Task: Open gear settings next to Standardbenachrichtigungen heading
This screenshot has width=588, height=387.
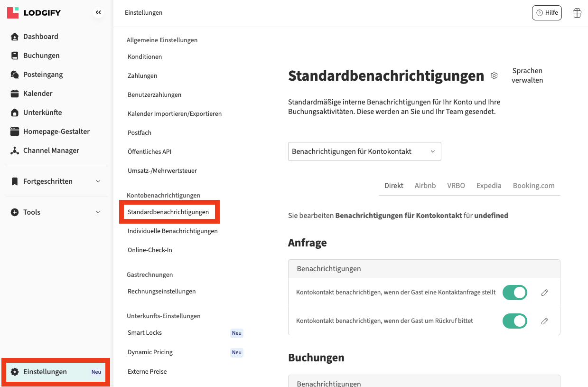Action: pos(494,76)
